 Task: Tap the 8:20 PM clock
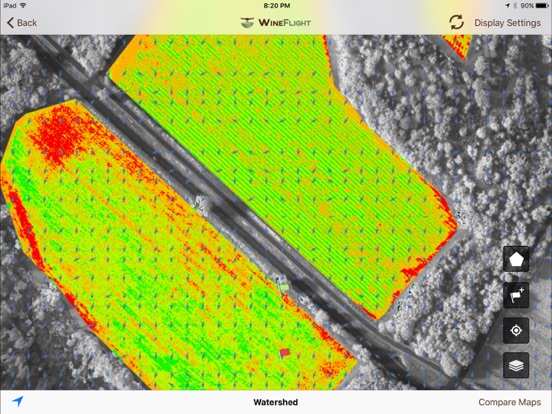point(277,5)
